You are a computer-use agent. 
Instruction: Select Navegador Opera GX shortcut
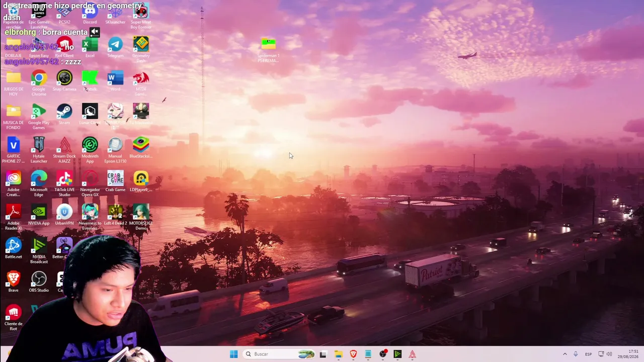click(90, 184)
